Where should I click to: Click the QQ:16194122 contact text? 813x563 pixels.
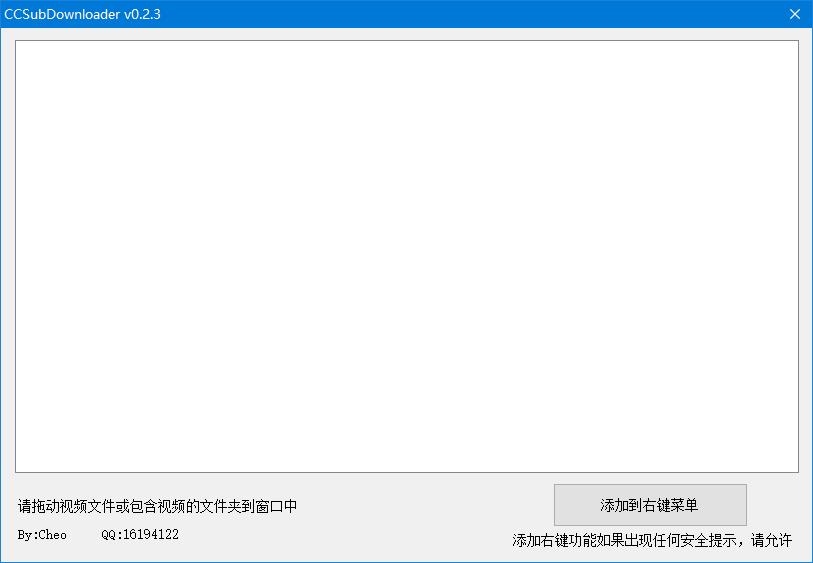point(140,534)
